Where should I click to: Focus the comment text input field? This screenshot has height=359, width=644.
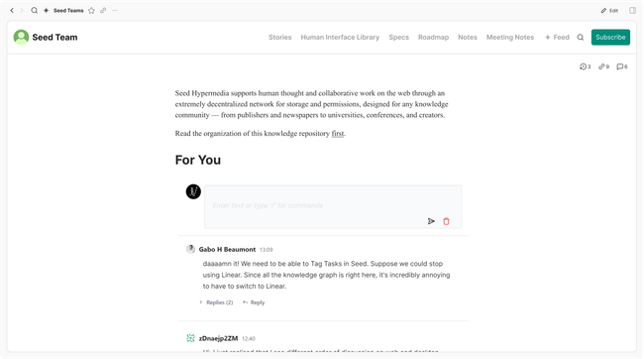[x=333, y=206]
